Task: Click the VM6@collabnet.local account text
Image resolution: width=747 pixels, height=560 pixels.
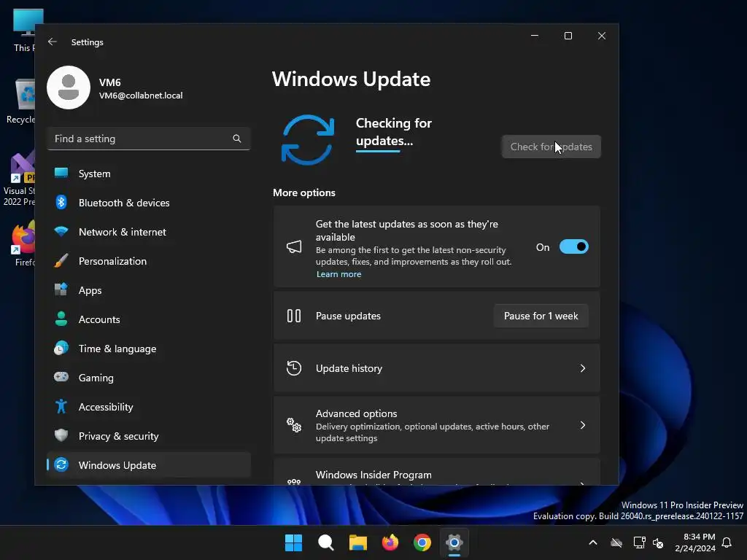Action: [x=141, y=96]
